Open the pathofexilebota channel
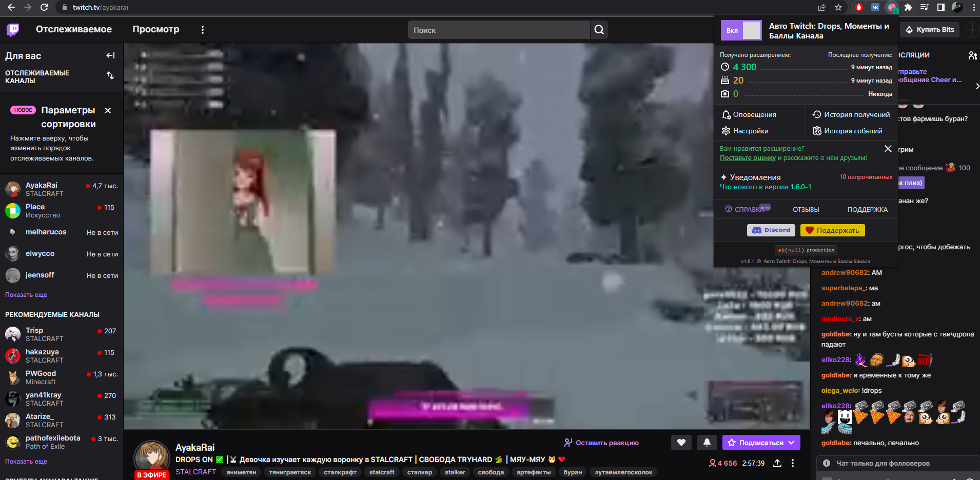980x480 pixels. point(62,442)
